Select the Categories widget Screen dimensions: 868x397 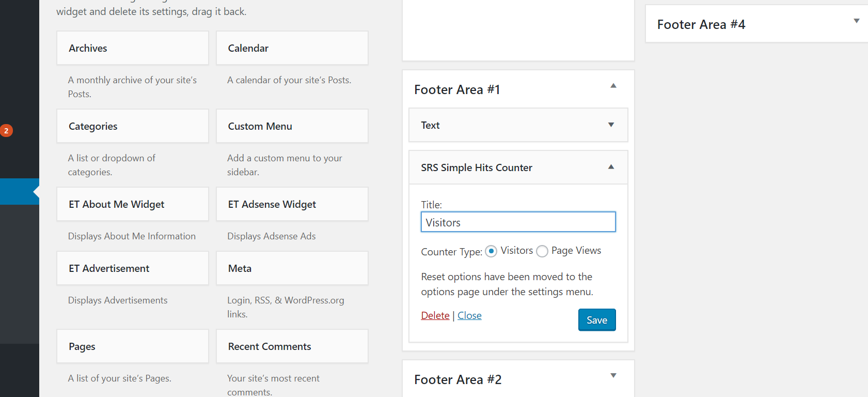click(133, 126)
